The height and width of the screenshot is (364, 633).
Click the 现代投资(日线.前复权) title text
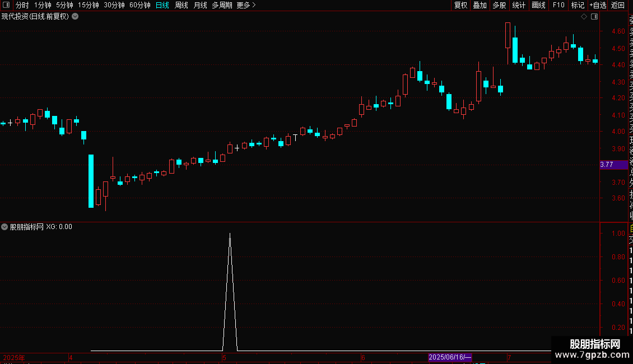35,17
